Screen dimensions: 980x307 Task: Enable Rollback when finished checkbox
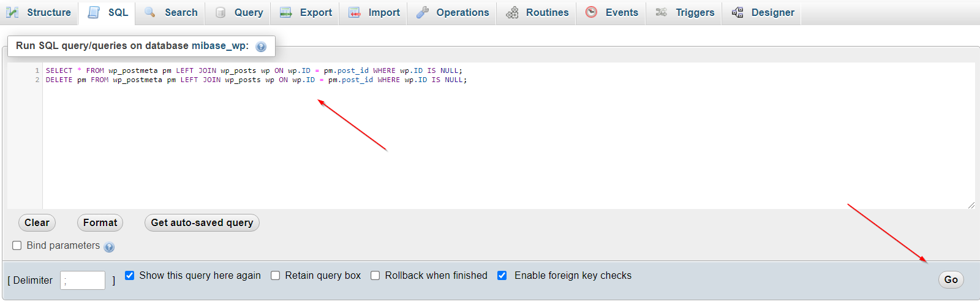pyautogui.click(x=375, y=275)
